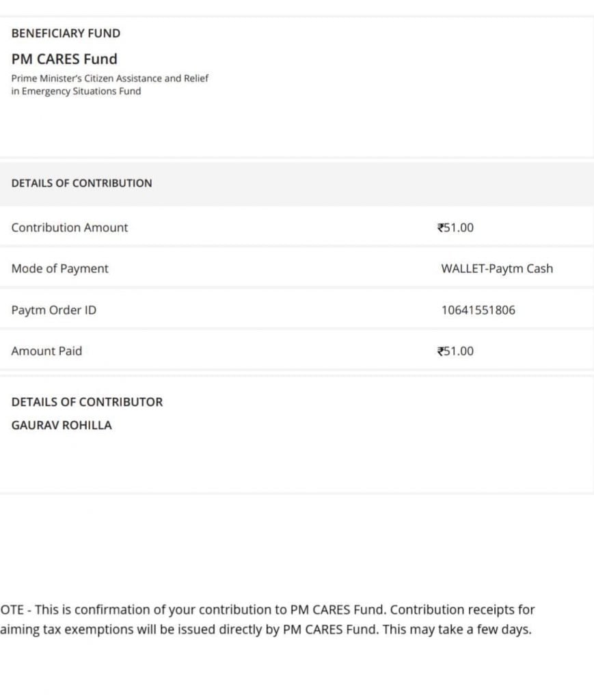Click the Paytm Order ID label
This screenshot has height=700, width=594.
(54, 310)
